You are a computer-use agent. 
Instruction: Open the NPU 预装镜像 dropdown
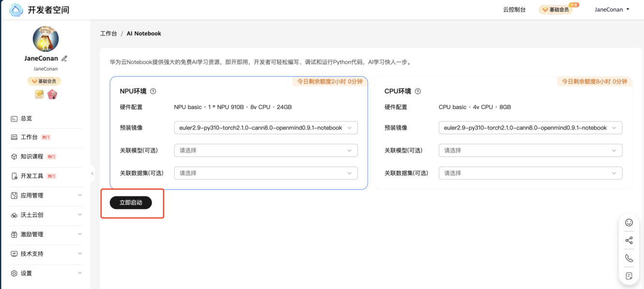[x=266, y=128]
